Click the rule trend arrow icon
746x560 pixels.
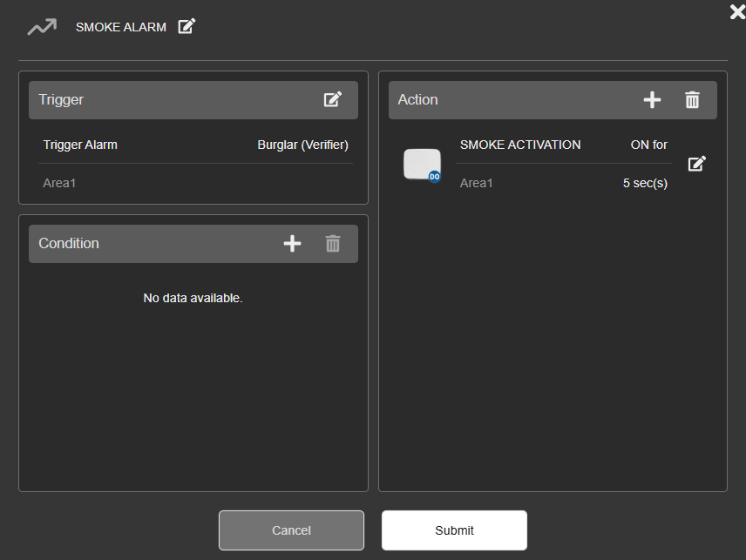tap(42, 27)
